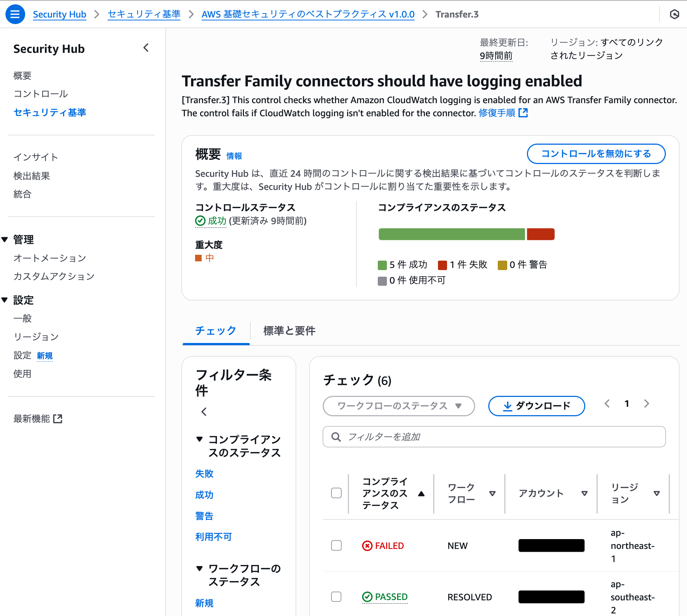Go to the next page of checks
The height and width of the screenshot is (616, 687).
(x=647, y=403)
